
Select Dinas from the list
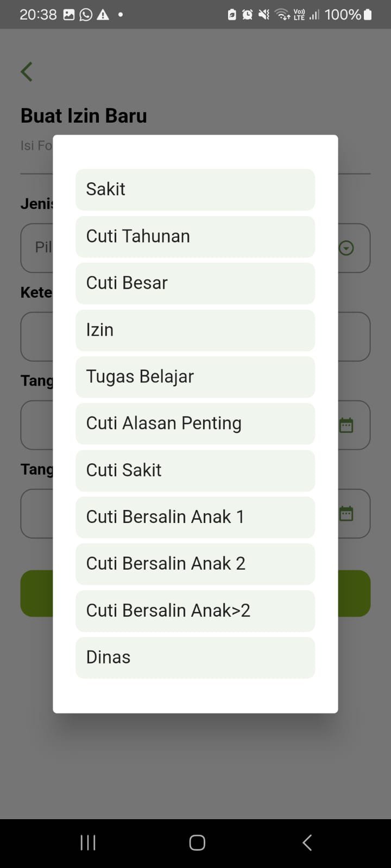pos(195,658)
